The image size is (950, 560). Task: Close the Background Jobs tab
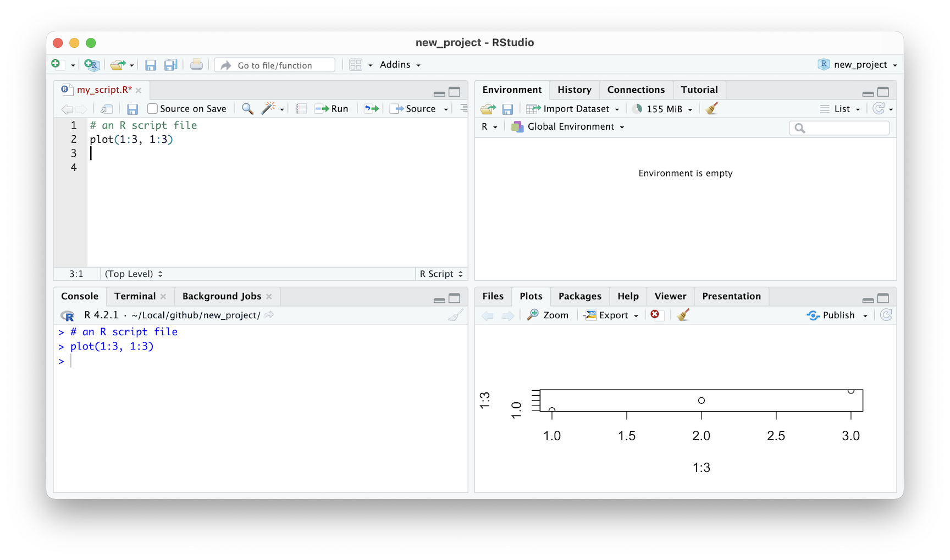point(269,296)
